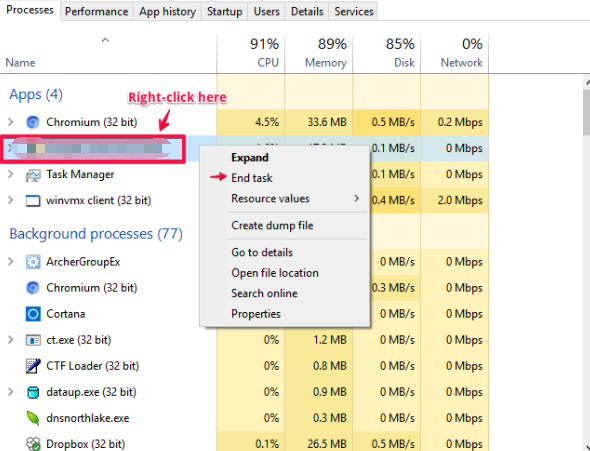Click the Cortana circle icon
Viewport: 590px width, 451px height.
coord(33,314)
